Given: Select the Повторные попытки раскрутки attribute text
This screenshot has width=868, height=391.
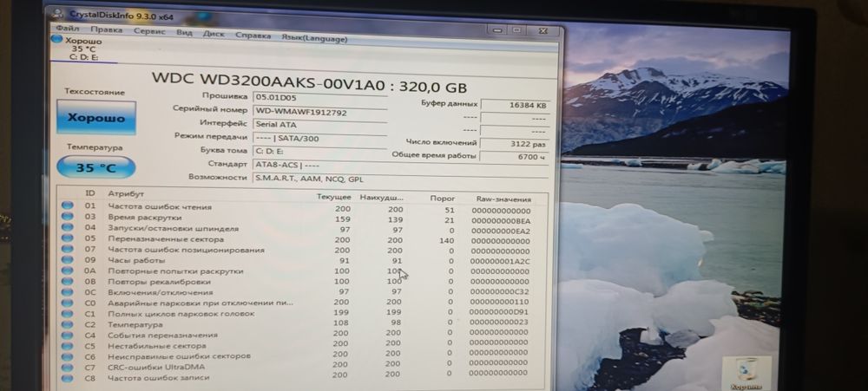Looking at the screenshot, I should 175,271.
